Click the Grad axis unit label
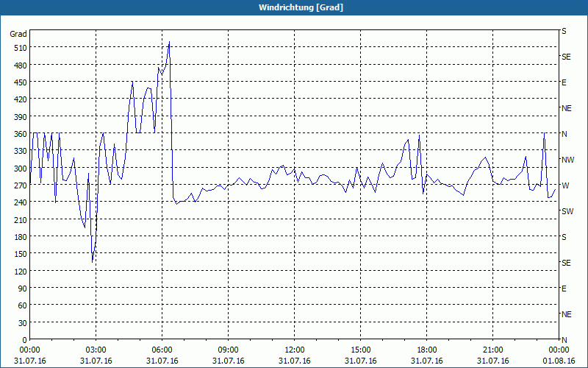The height and width of the screenshot is (368, 588). [18, 34]
